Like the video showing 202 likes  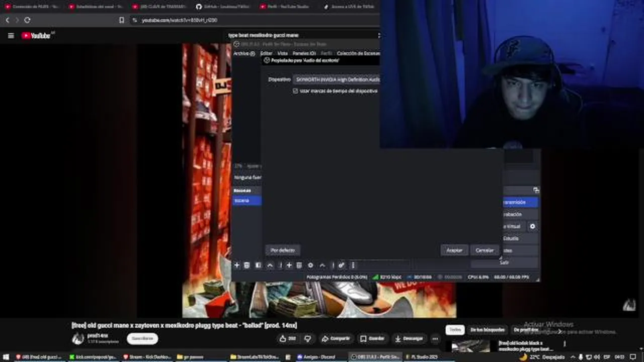tap(287, 338)
